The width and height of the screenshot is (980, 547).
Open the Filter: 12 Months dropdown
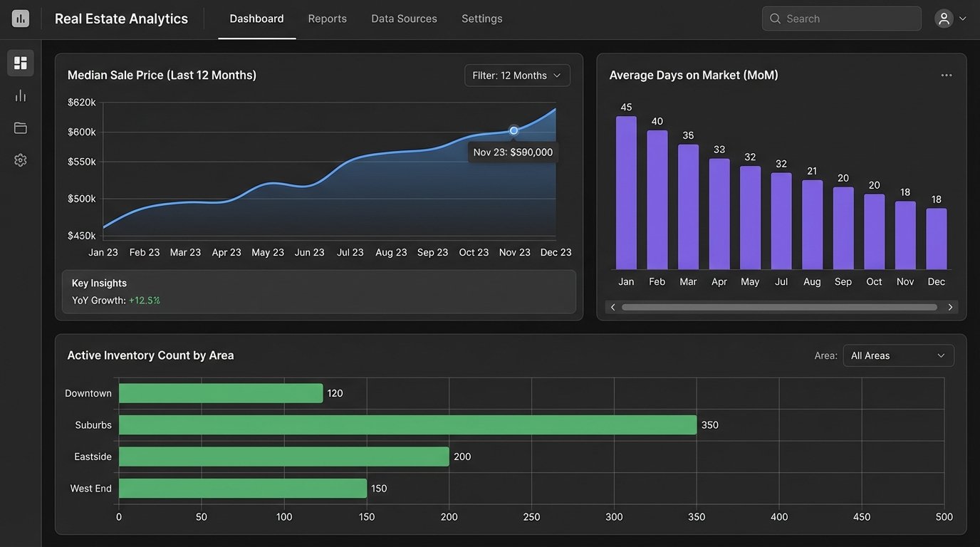(517, 75)
